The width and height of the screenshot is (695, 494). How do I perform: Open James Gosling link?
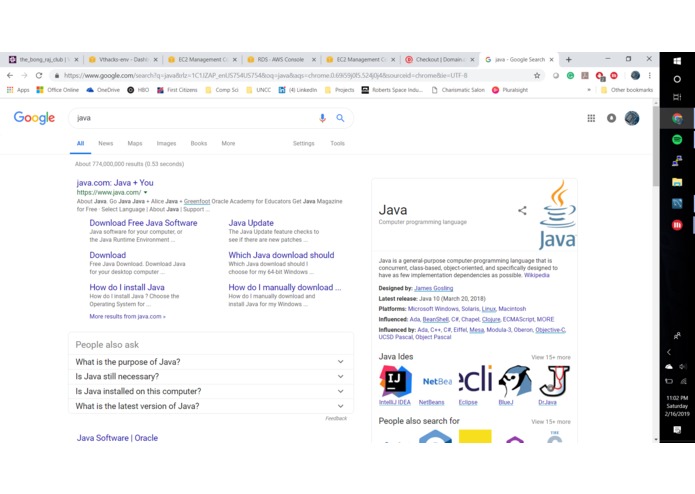click(x=433, y=288)
